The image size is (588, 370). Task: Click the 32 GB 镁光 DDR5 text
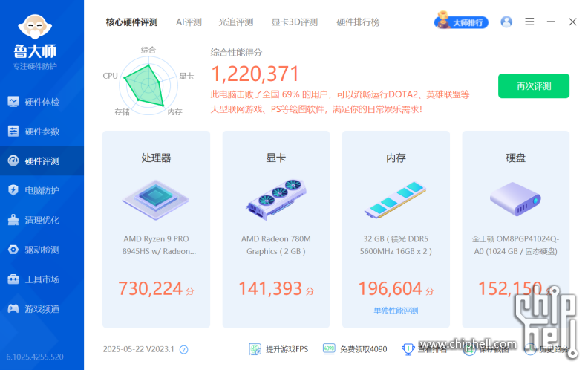coord(396,245)
